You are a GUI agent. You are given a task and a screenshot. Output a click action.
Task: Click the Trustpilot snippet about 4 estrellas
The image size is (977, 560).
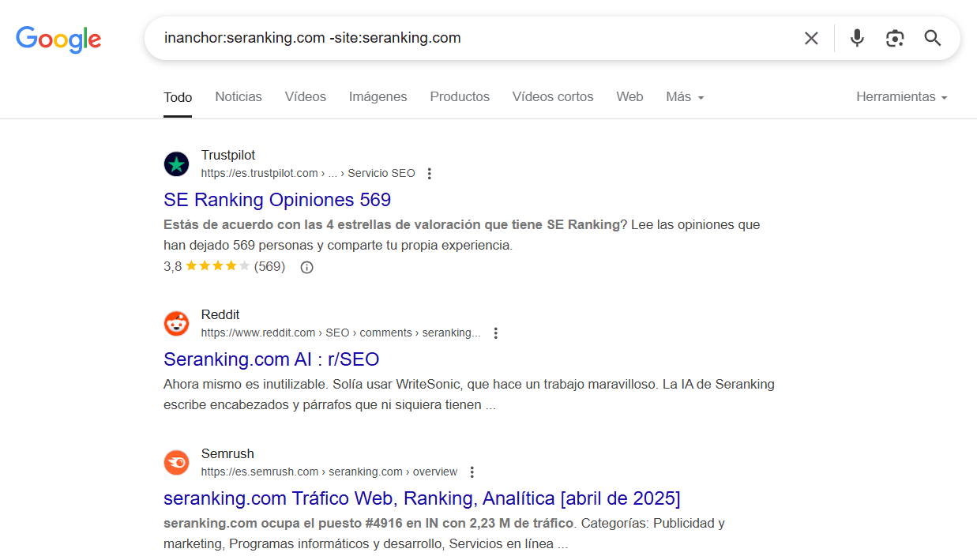pyautogui.click(x=461, y=235)
